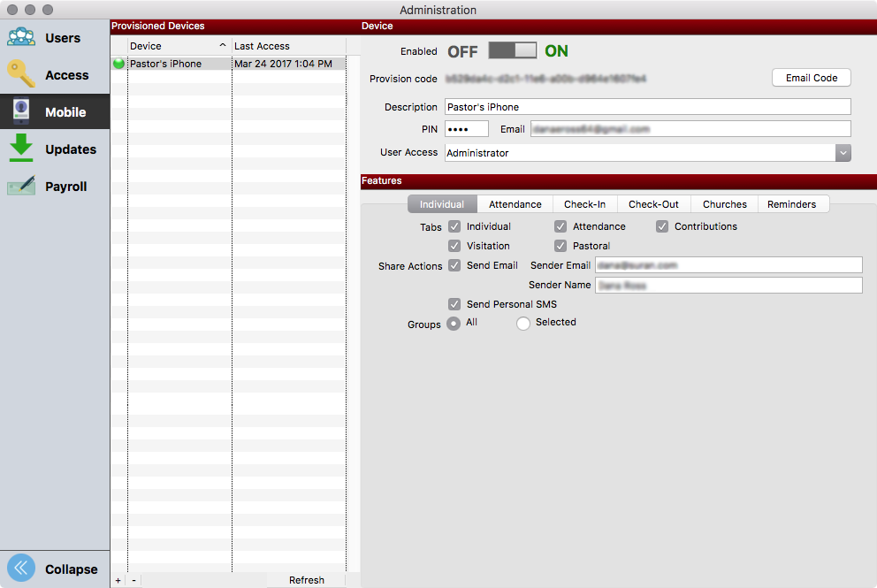The height and width of the screenshot is (588, 877).
Task: Uncheck the Visitation tab checkbox
Action: [454, 245]
